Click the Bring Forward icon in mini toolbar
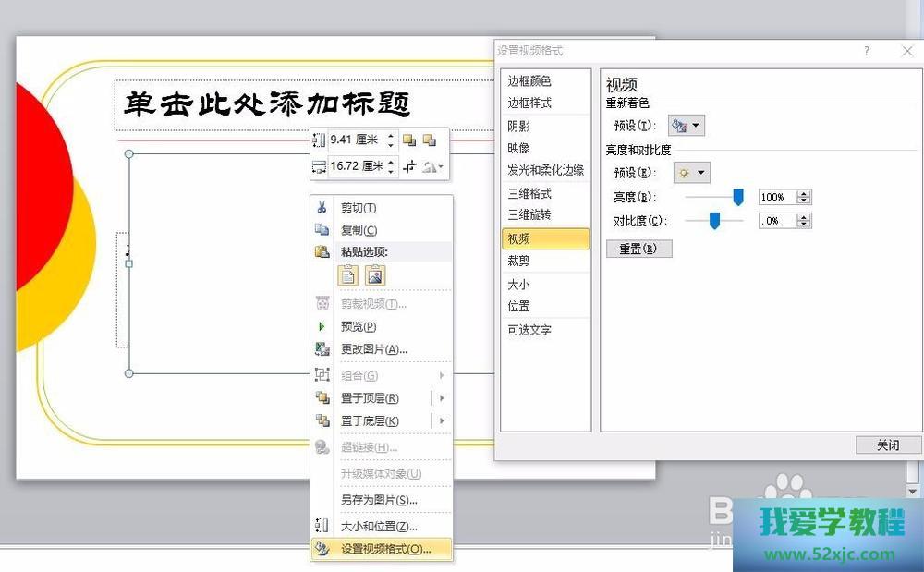 (409, 140)
